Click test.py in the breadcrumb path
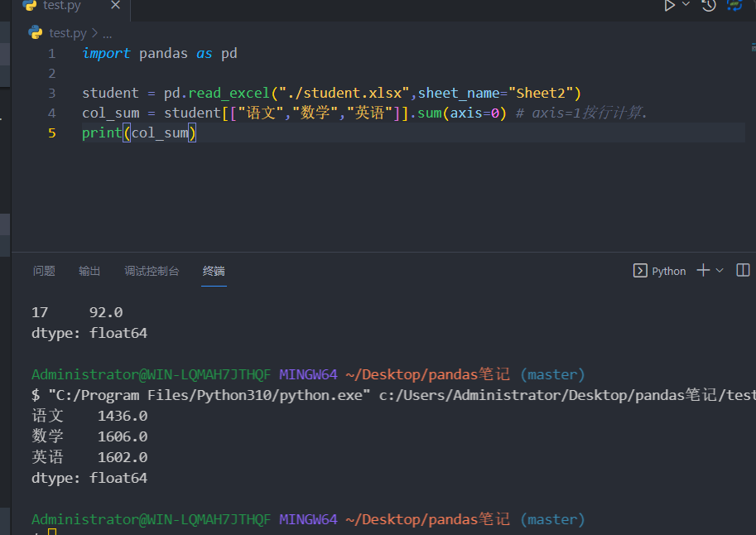 pos(66,33)
